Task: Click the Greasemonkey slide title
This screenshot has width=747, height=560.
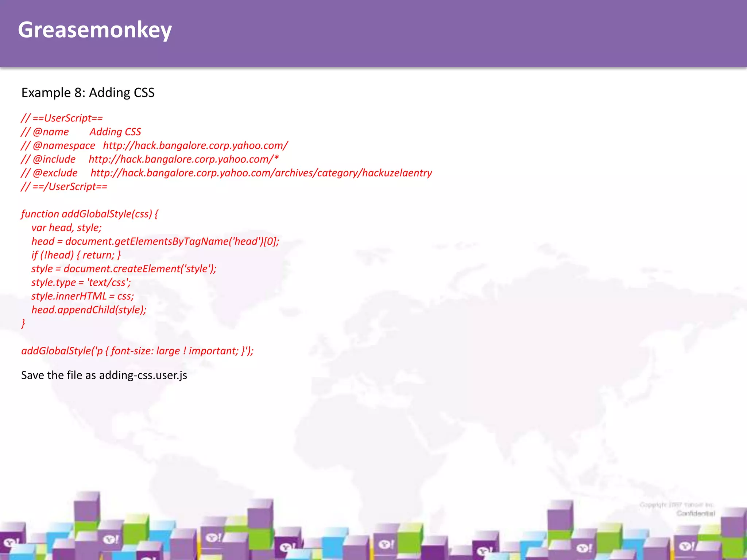Action: 95,30
